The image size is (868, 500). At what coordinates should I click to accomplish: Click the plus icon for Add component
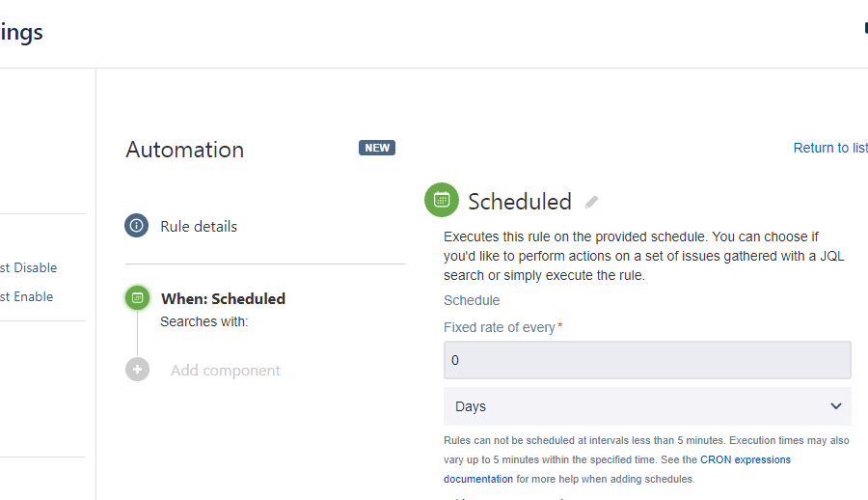tap(137, 370)
